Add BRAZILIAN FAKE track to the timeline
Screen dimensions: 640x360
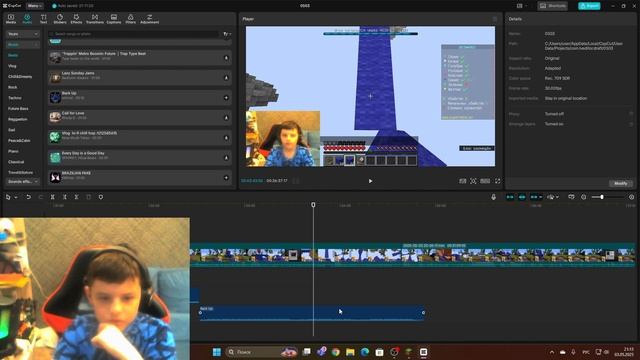[226, 178]
